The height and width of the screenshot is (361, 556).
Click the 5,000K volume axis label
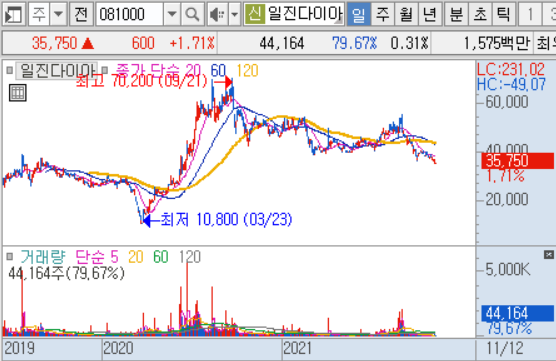(508, 270)
